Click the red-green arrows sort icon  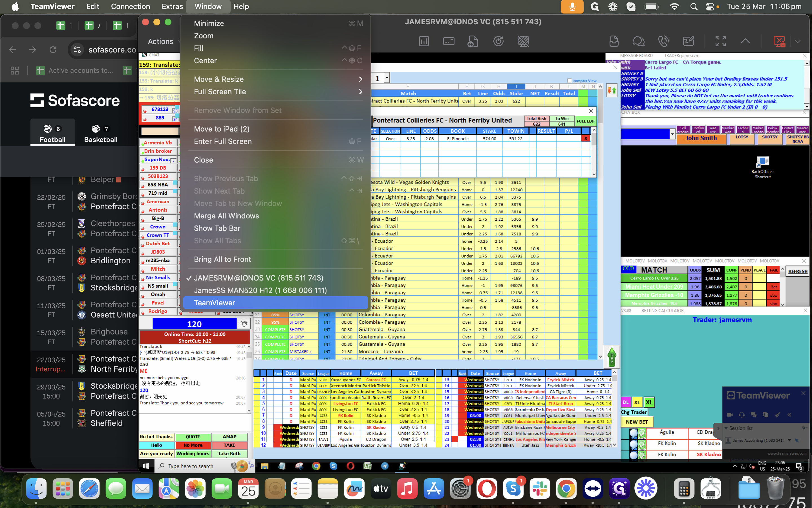point(612,90)
